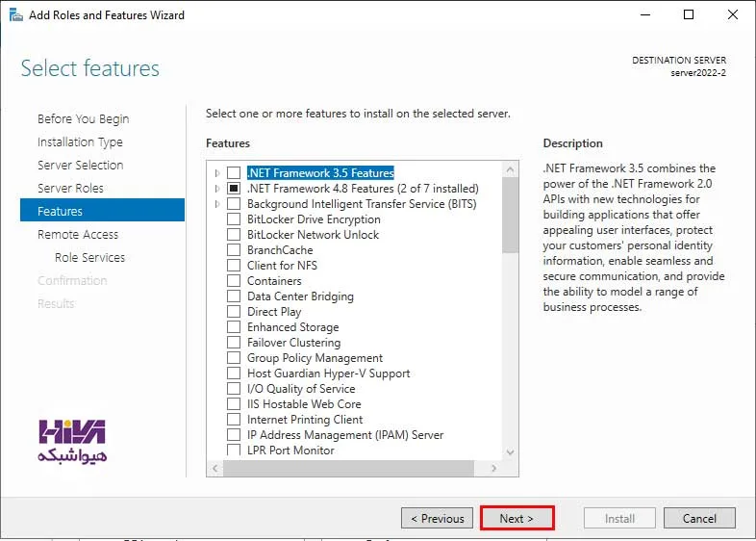This screenshot has height=541, width=756.
Task: Check .NET Framework 3.5 Features checkbox
Action: point(234,172)
